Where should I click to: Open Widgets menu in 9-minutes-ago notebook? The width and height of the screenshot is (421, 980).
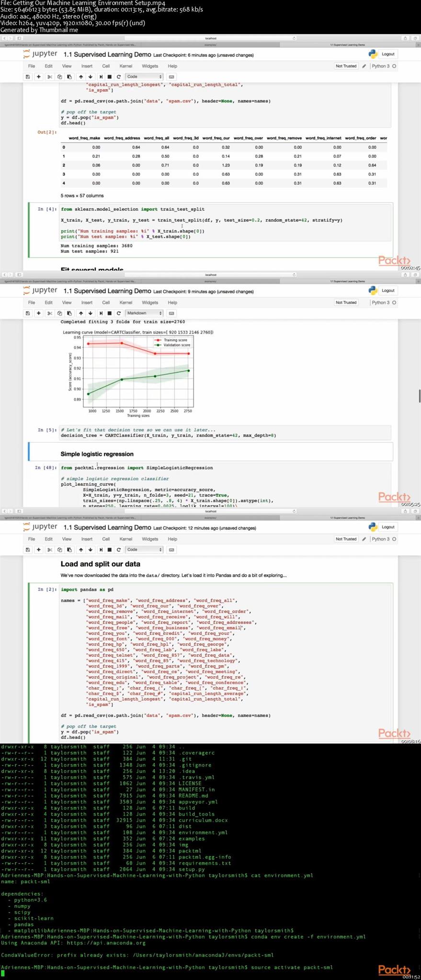pyautogui.click(x=150, y=302)
